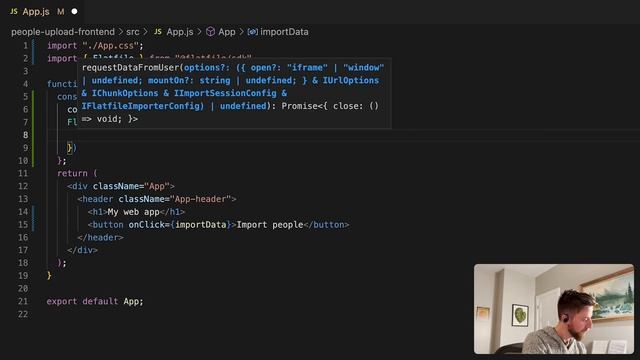Click className="App" on line 12
Screen dimensions: 640x360
click(131, 187)
